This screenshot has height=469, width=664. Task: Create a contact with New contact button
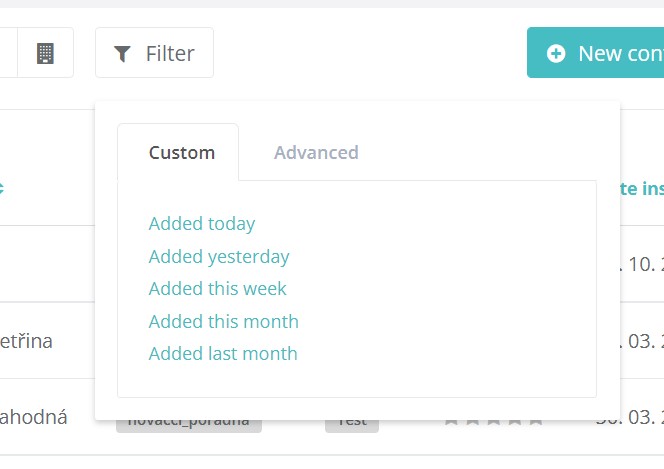pos(595,53)
